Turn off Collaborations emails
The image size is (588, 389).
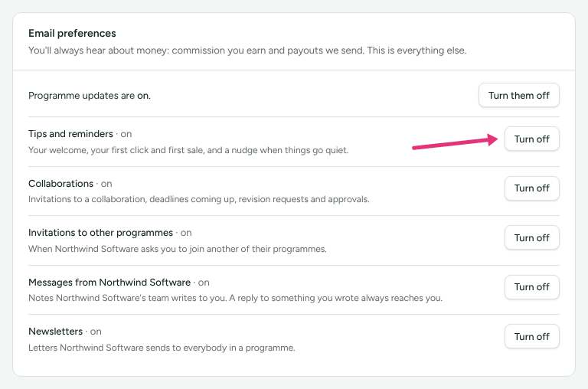click(x=532, y=188)
